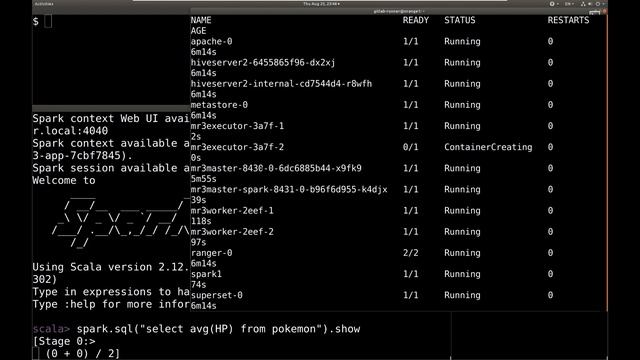Click the Running status of metastore-0
Screen dimensions: 640x360
pyautogui.click(x=462, y=105)
